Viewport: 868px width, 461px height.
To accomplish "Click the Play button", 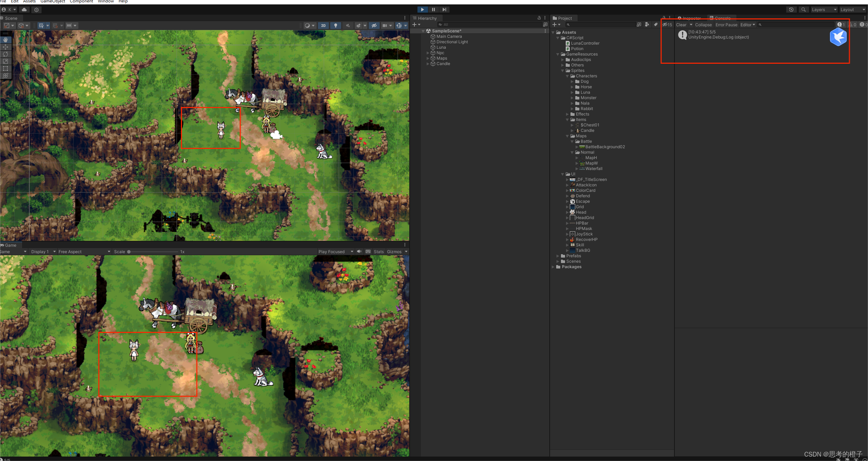I will click(x=422, y=10).
